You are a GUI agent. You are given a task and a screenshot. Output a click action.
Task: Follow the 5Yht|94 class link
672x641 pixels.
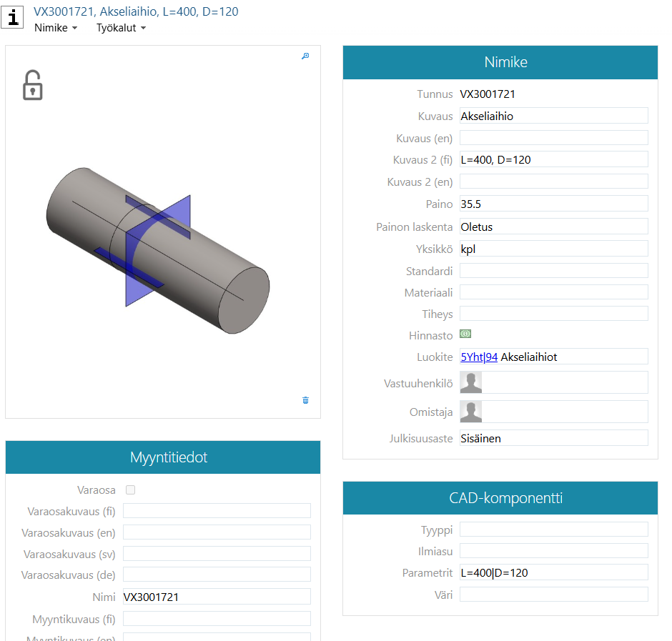point(478,357)
